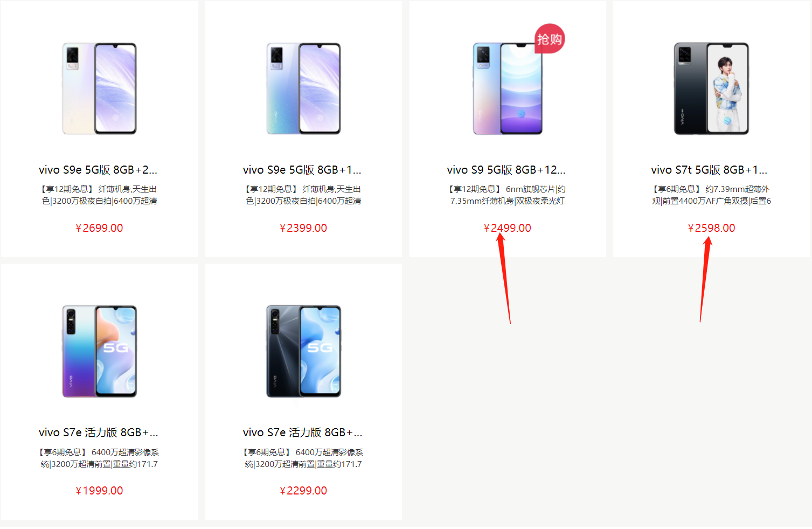
Task: Click the ¥2598.00 price of vivo S7t
Action: pyautogui.click(x=711, y=228)
